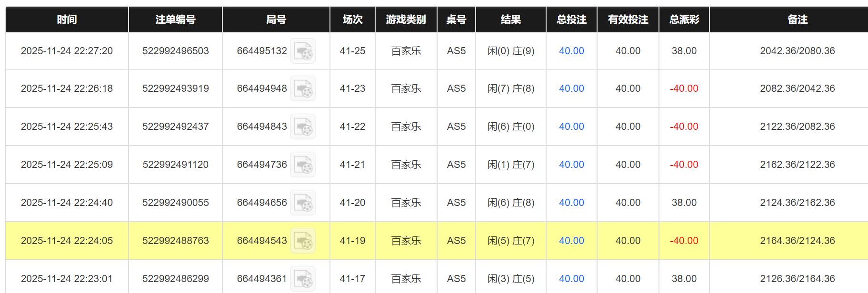The image size is (868, 293).
Task: Click the 时间 column header
Action: pyautogui.click(x=66, y=20)
